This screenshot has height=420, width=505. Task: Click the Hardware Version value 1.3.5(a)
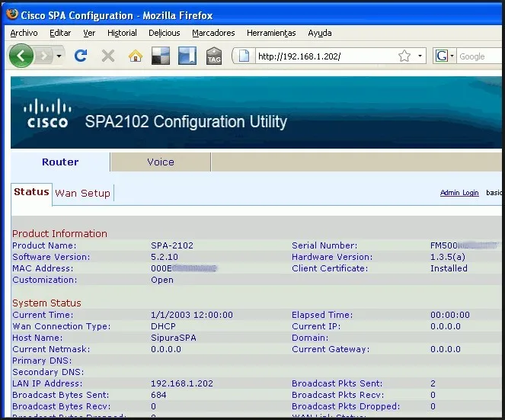[448, 257]
